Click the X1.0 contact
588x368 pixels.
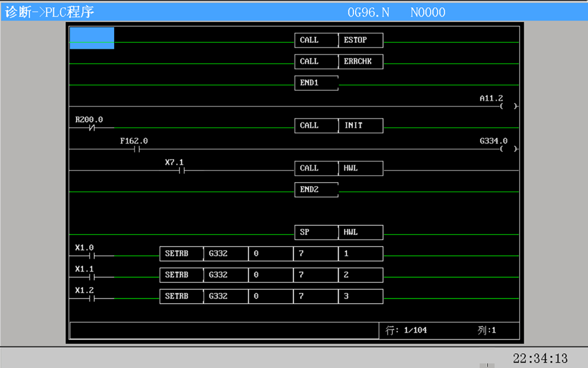(92, 256)
